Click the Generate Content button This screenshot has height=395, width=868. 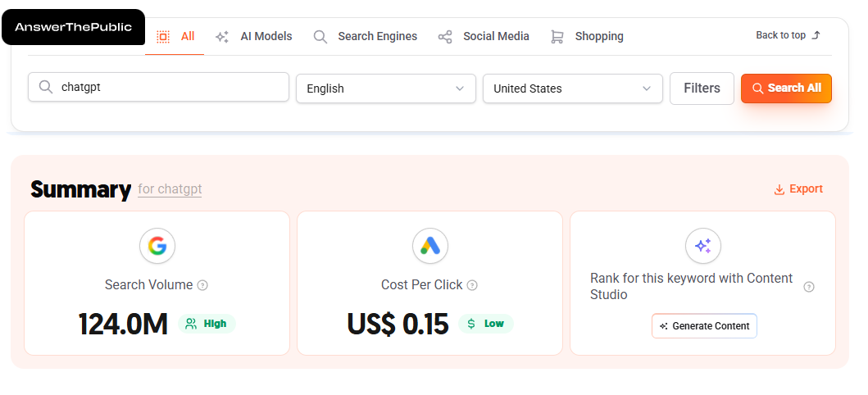click(x=704, y=326)
